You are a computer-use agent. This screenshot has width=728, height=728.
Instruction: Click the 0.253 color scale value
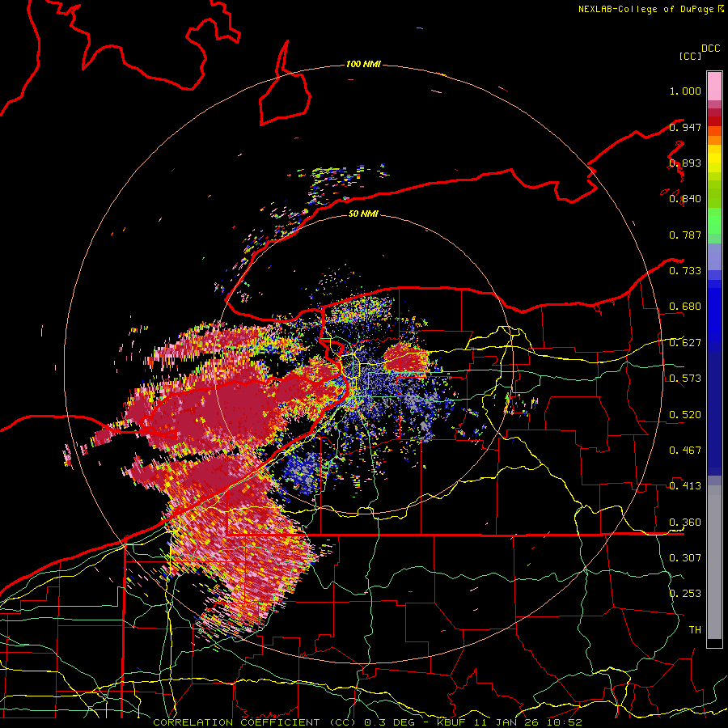(x=685, y=594)
